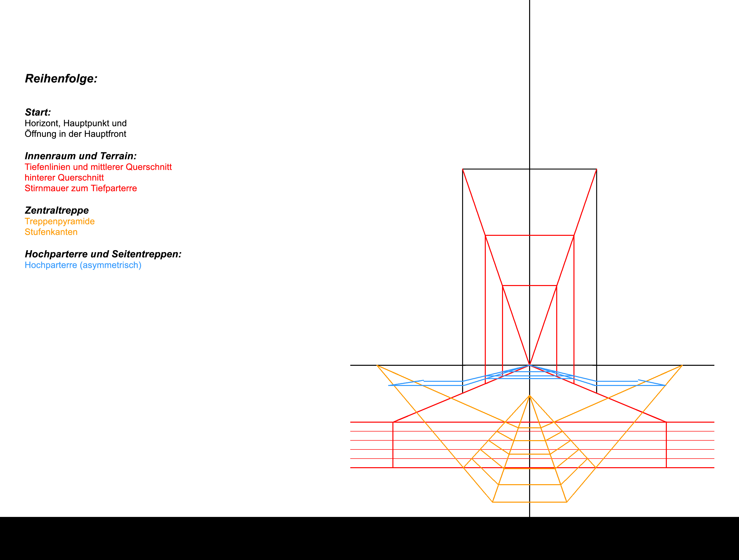Click the black bar below the slide
The height and width of the screenshot is (560, 739).
[x=369, y=538]
